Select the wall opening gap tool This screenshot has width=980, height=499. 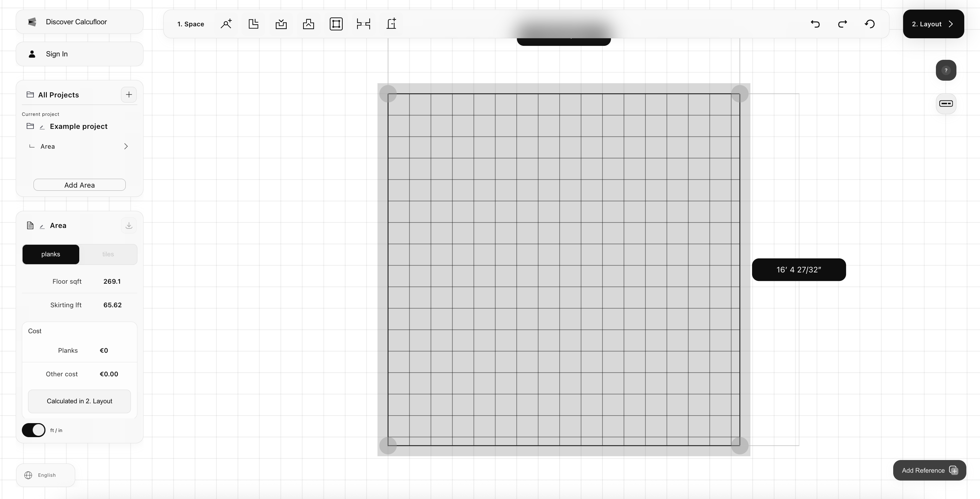pos(363,24)
